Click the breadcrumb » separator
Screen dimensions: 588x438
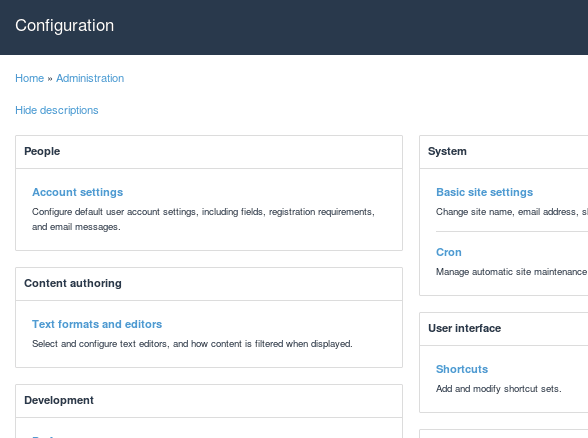tap(50, 79)
